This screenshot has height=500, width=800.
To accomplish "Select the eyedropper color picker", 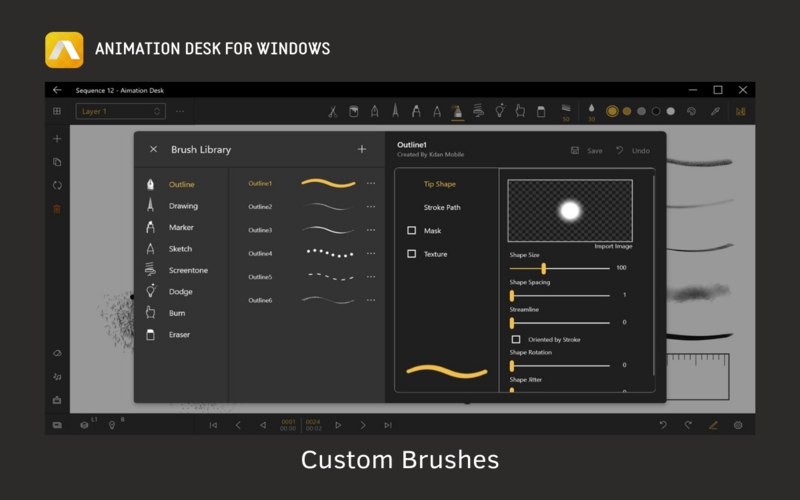I will [715, 111].
